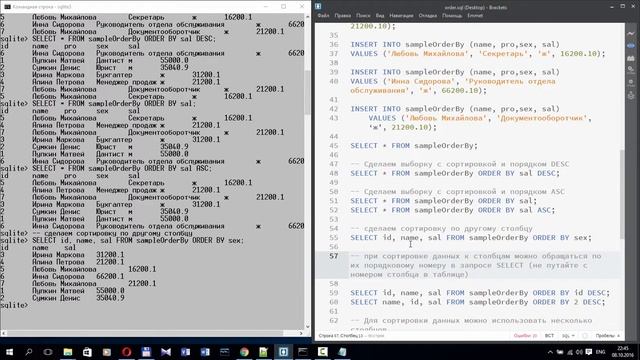The image size is (640, 360).
Task: Open the Windows Store taskbar icon
Action: pos(87,351)
